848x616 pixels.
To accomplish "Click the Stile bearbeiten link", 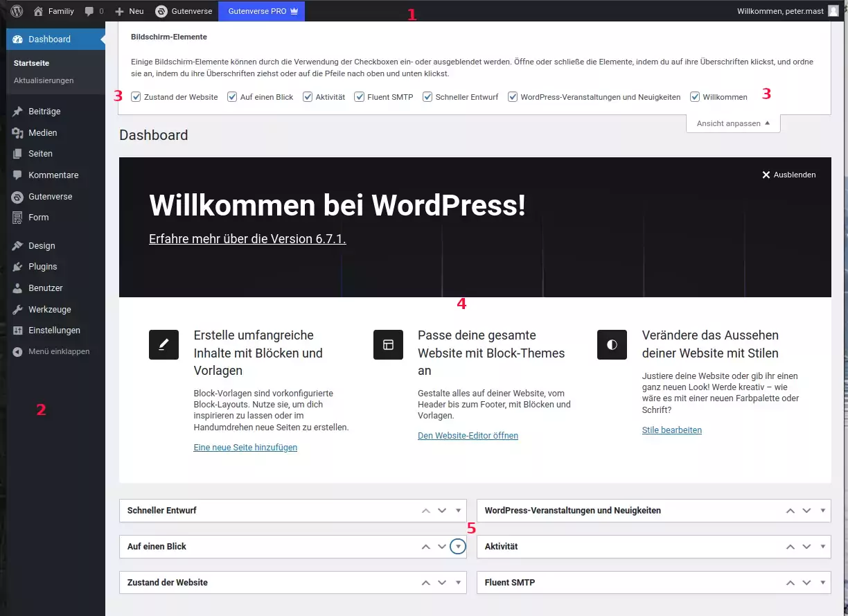I will tap(672, 430).
